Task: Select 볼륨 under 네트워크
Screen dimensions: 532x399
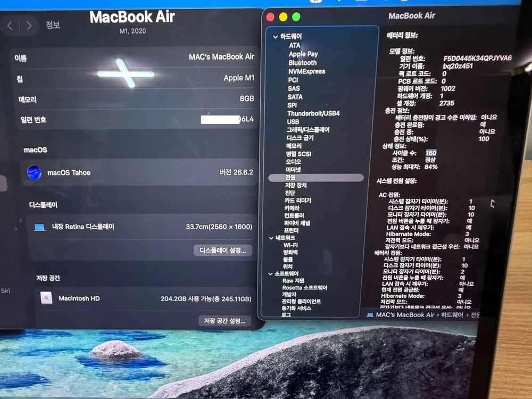Action: [x=288, y=259]
